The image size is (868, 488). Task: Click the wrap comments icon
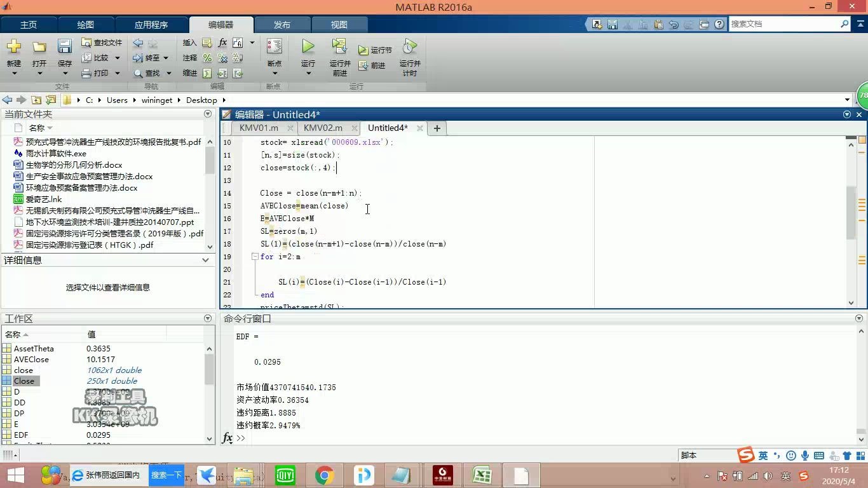[238, 58]
